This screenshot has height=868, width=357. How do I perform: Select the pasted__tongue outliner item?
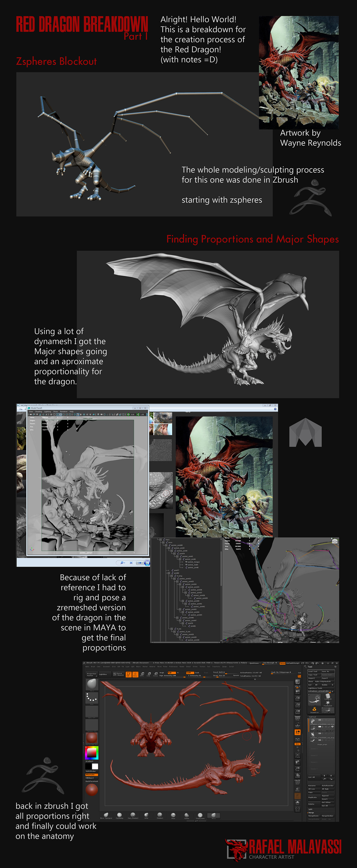tap(194, 562)
